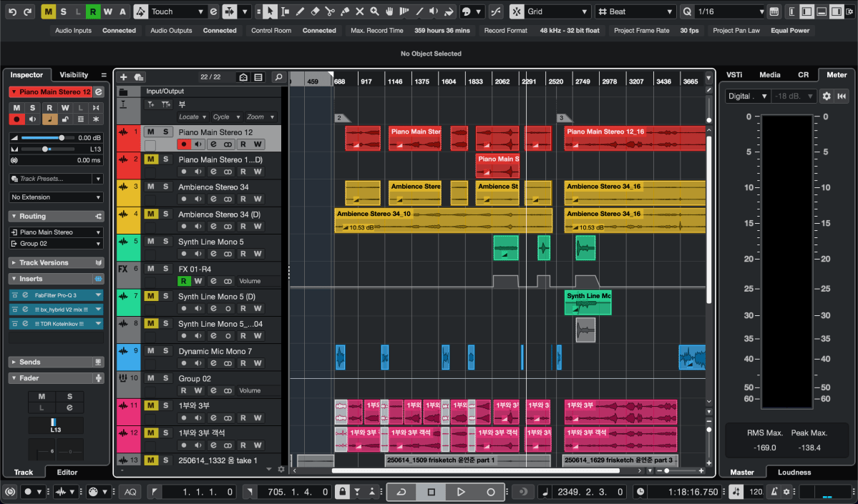Click the Add Track plus icon
858x504 pixels.
[x=123, y=77]
